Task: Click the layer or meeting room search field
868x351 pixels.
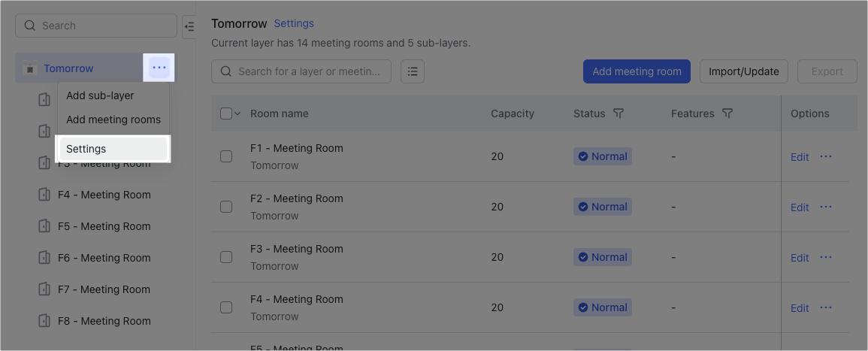Action: [x=301, y=71]
